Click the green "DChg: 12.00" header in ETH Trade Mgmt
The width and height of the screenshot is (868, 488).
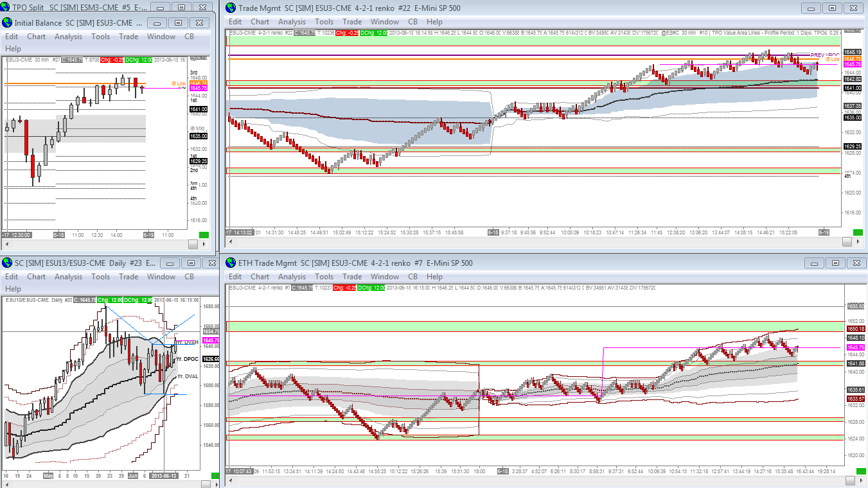(x=371, y=288)
